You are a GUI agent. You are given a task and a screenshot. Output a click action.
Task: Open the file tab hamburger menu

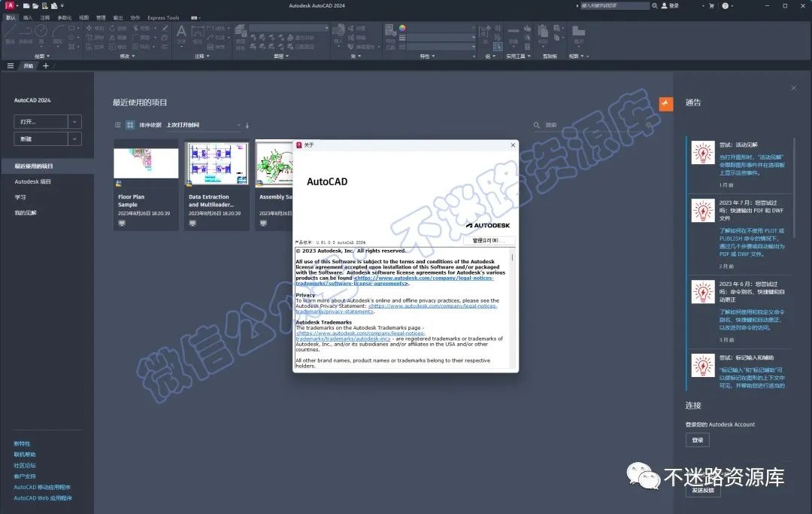pos(11,65)
